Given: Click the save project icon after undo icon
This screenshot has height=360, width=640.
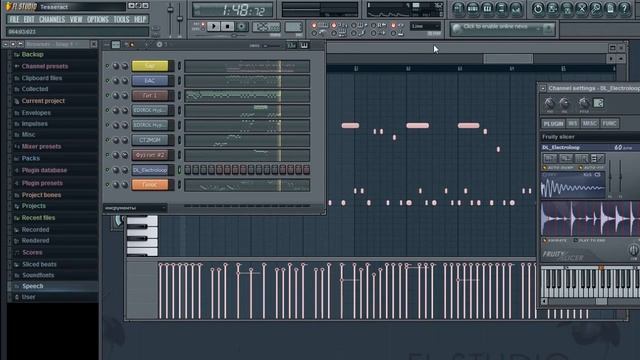Looking at the screenshot, I should point(552,9).
